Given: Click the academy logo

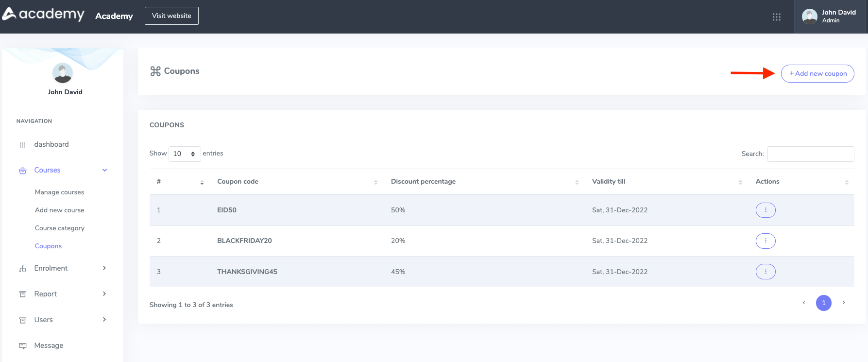Looking at the screenshot, I should [43, 15].
